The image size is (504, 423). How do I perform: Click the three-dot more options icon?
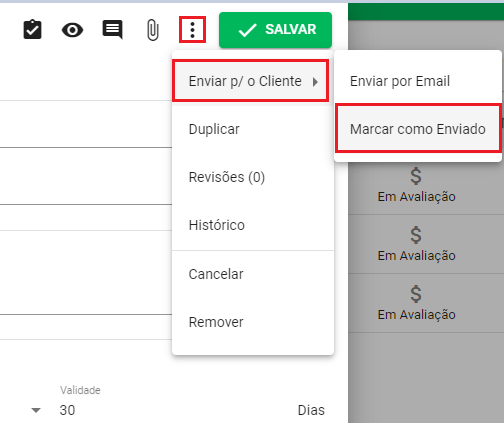point(192,30)
